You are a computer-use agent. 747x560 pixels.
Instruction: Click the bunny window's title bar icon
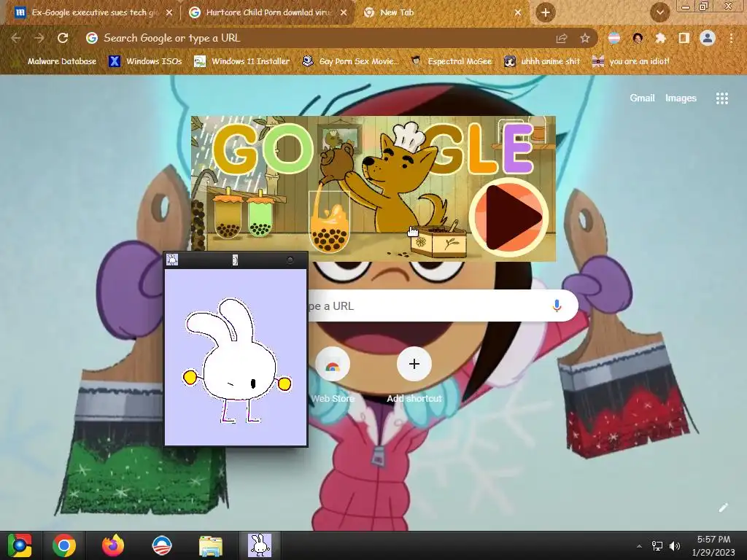point(172,260)
